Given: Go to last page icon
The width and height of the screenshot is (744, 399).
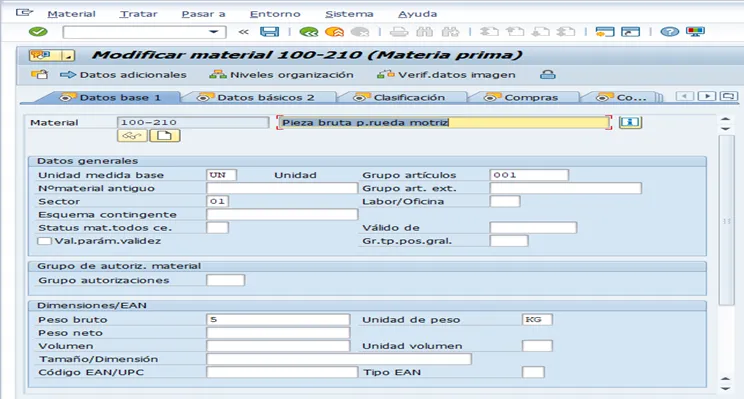Looking at the screenshot, I should [x=566, y=32].
